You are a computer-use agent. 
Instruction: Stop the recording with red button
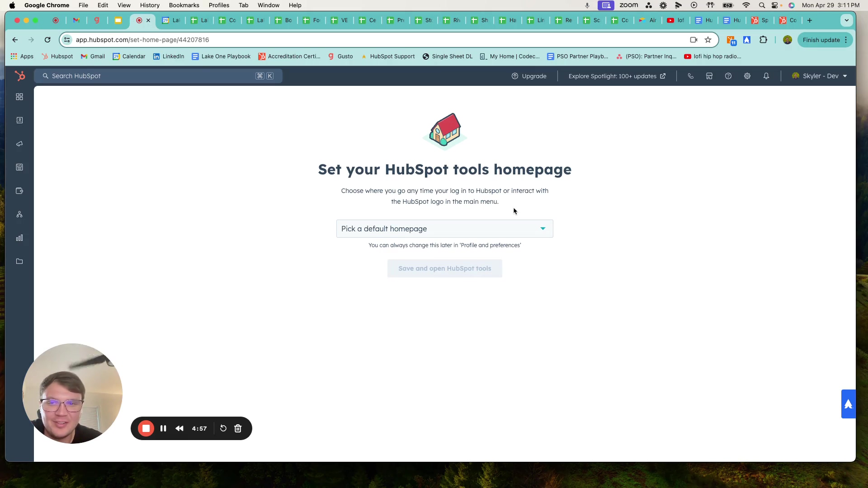(x=146, y=428)
